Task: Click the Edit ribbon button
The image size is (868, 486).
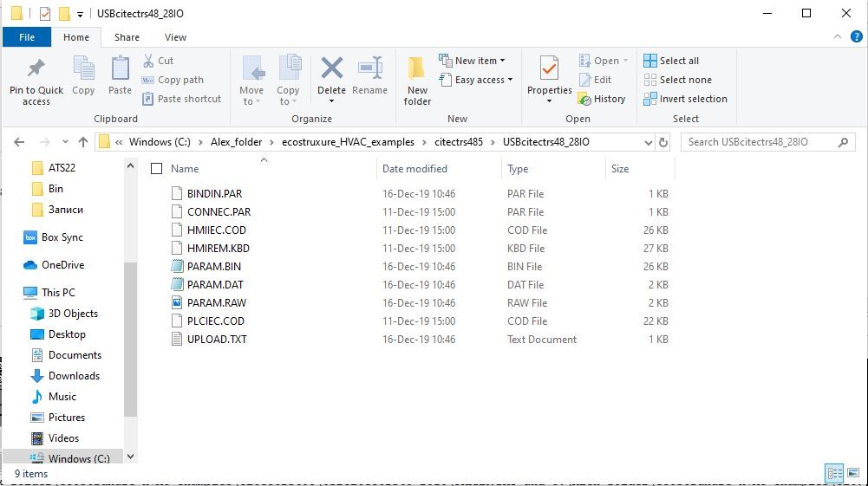Action: tap(595, 80)
